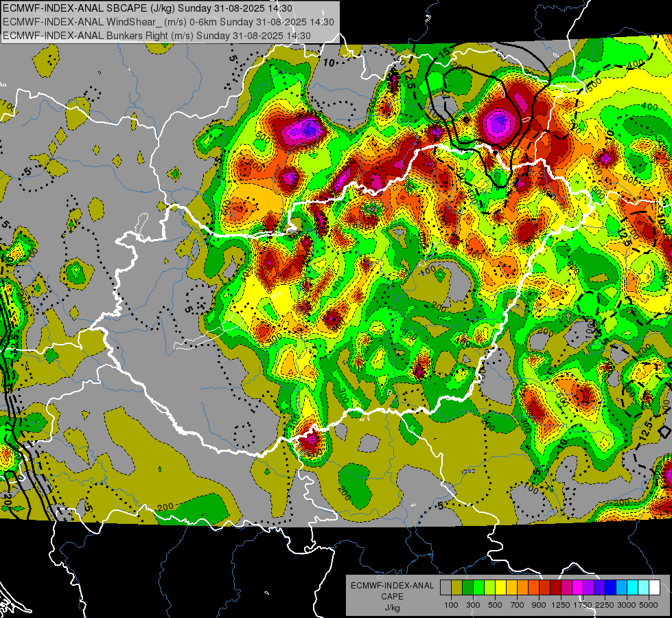
Task: Click the legend title ECMWF-INDEX-ANAL
Action: pos(392,586)
